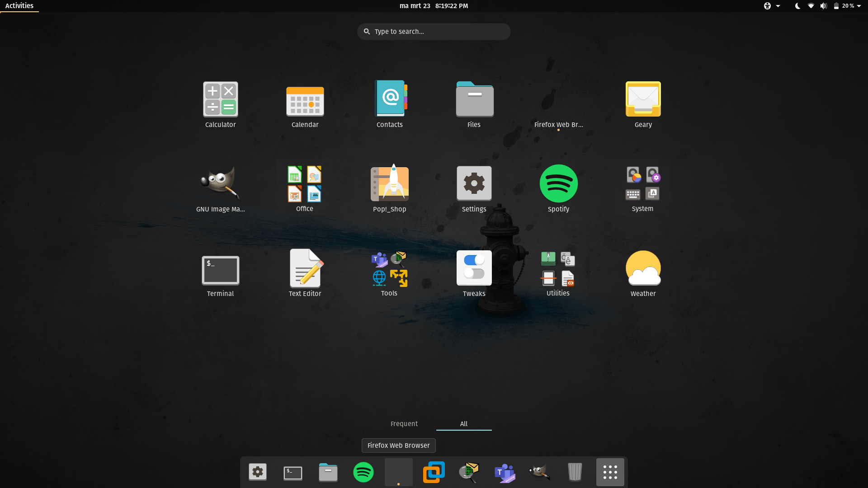Launch Pop!_Shop
This screenshot has height=488, width=868.
coord(389,189)
